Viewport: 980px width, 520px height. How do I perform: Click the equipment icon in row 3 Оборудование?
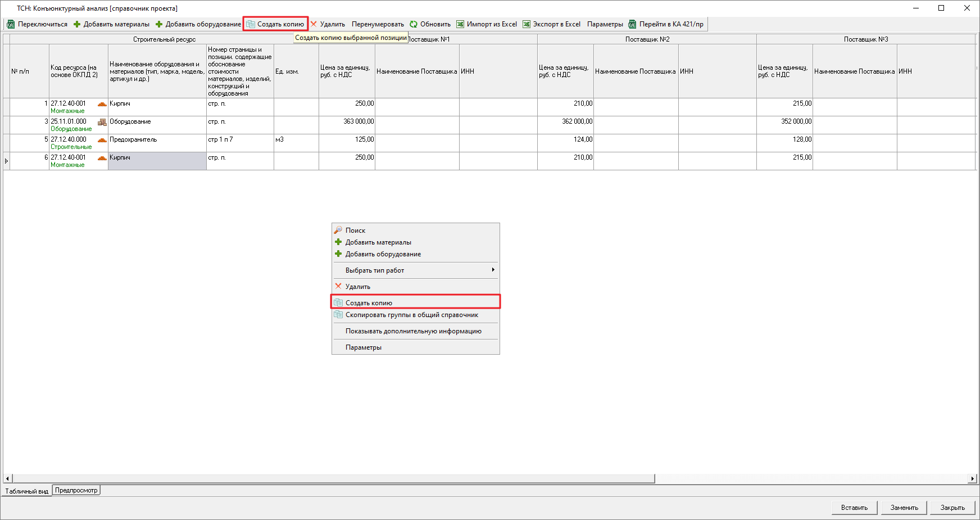102,122
